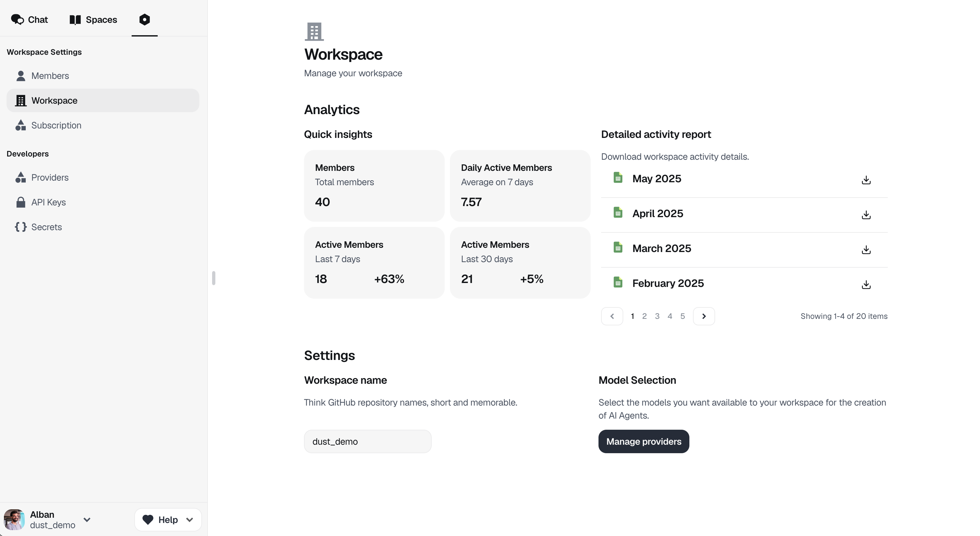This screenshot has width=980, height=536.
Task: Open Members settings page
Action: tap(103, 76)
